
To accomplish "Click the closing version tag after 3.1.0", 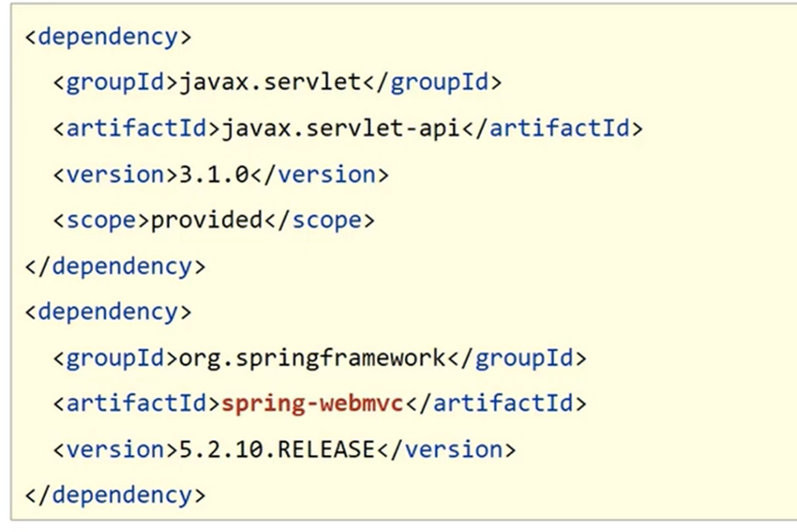I will [319, 175].
